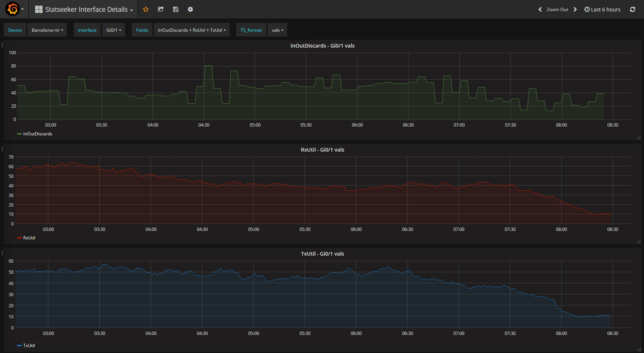Screen dimensions: 644x353
Task: Save the dashboard with disk icon
Action: [x=176, y=9]
